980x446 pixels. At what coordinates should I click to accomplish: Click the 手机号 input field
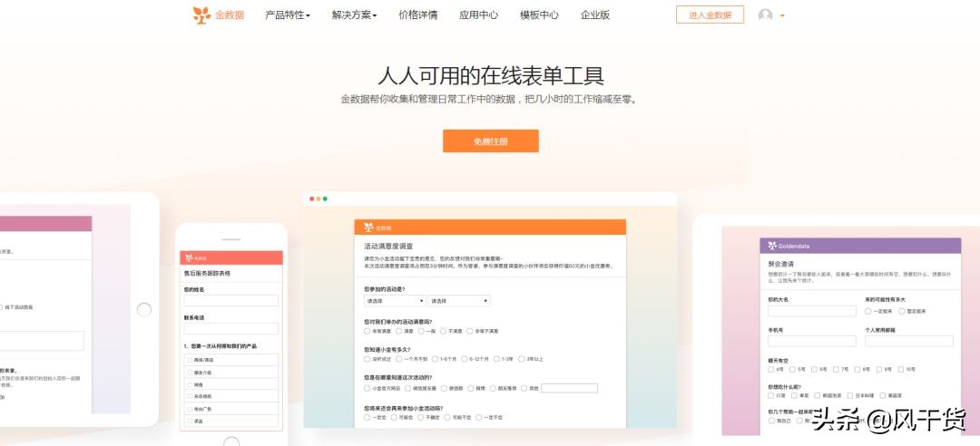(812, 341)
